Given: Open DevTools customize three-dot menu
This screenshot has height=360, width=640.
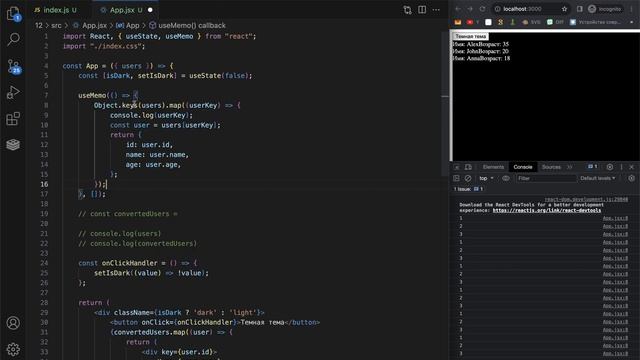Looking at the screenshot, I should tap(622, 167).
